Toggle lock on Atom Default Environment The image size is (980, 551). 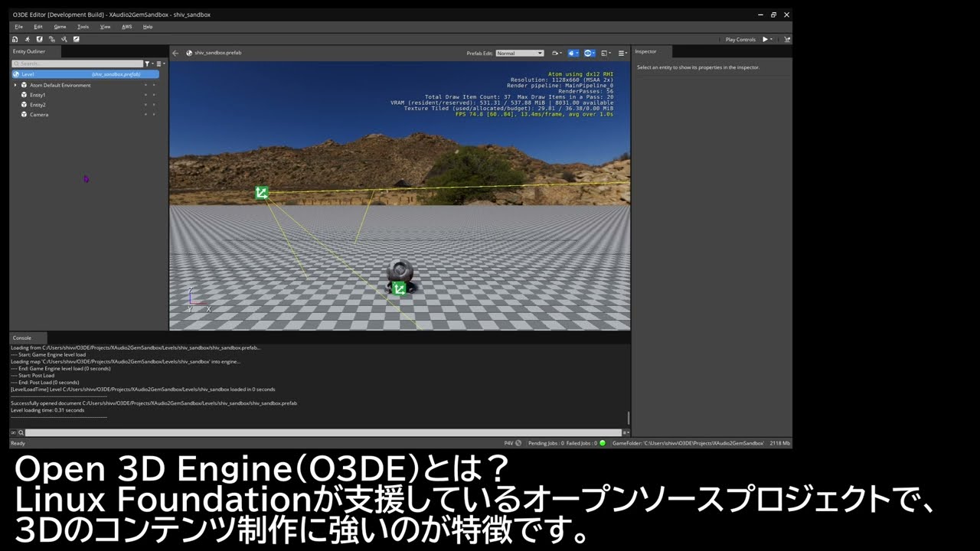pos(154,85)
